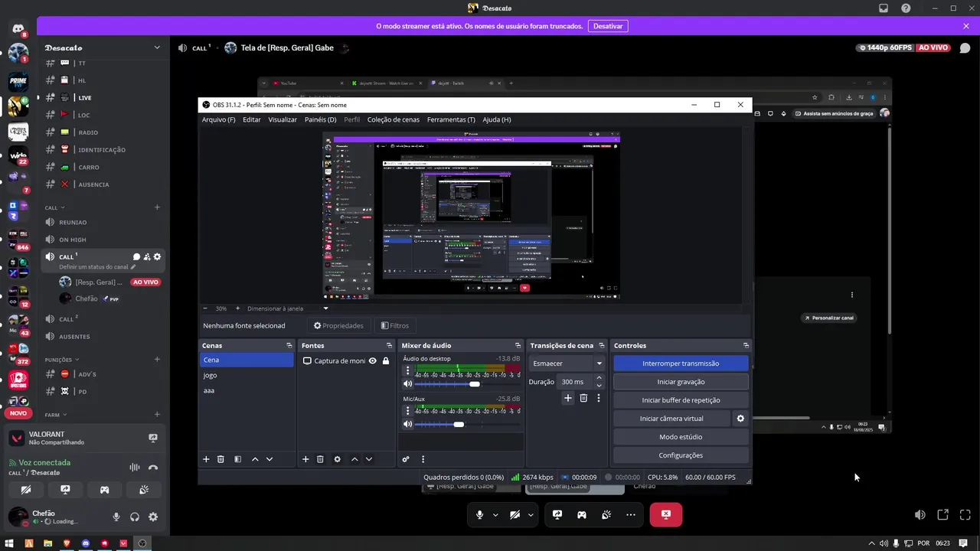Open Discord user settings gear
The height and width of the screenshot is (551, 980).
[153, 517]
